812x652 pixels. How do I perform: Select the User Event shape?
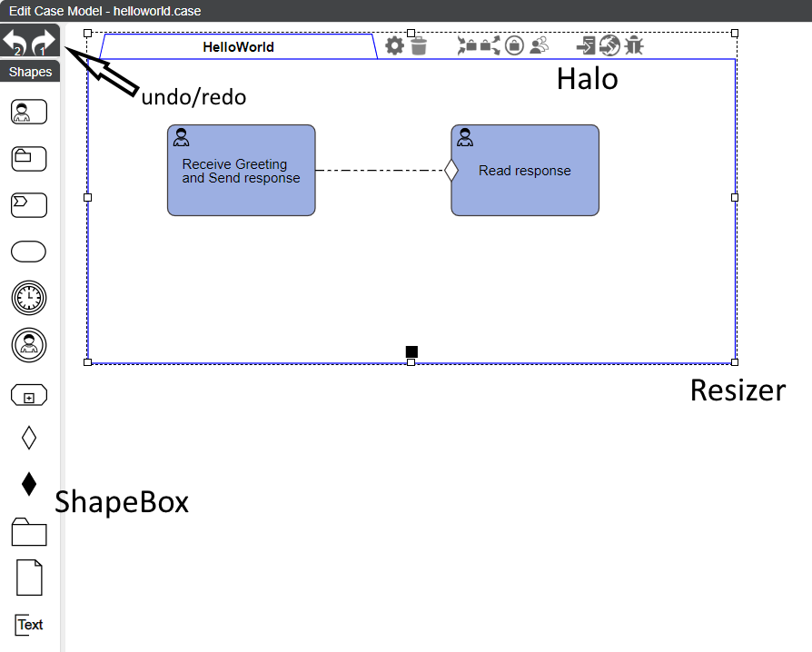click(29, 344)
